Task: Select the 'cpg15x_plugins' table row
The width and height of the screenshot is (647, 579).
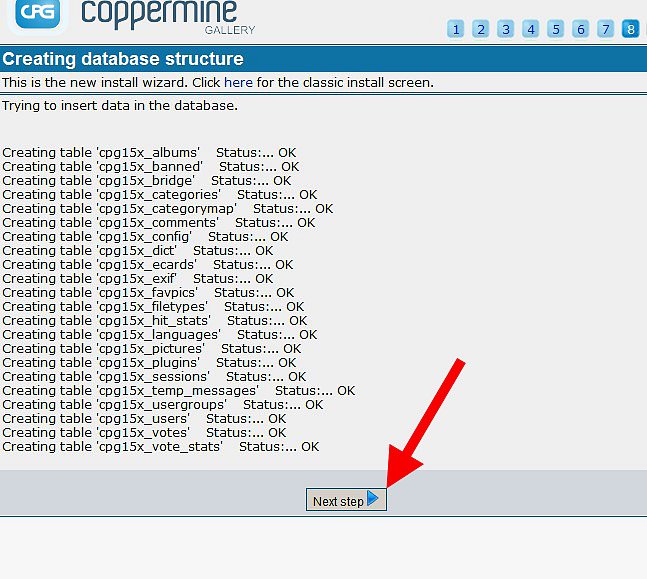Action: coord(149,363)
